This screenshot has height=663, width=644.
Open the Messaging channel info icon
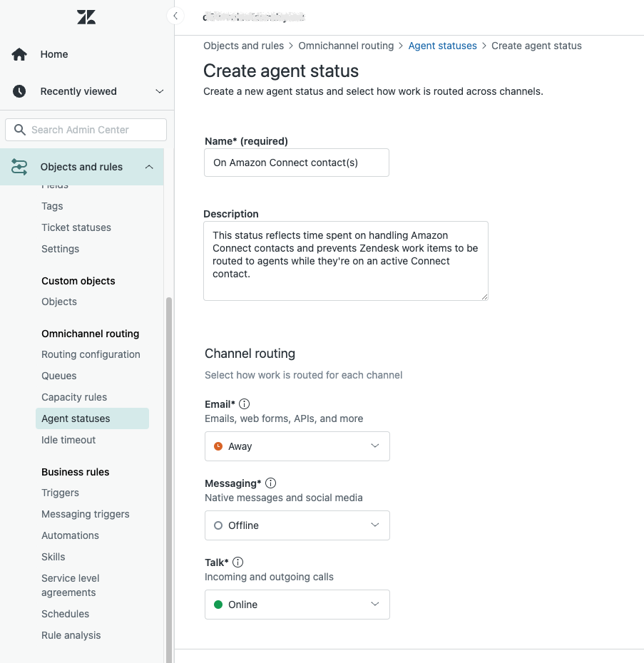point(270,483)
